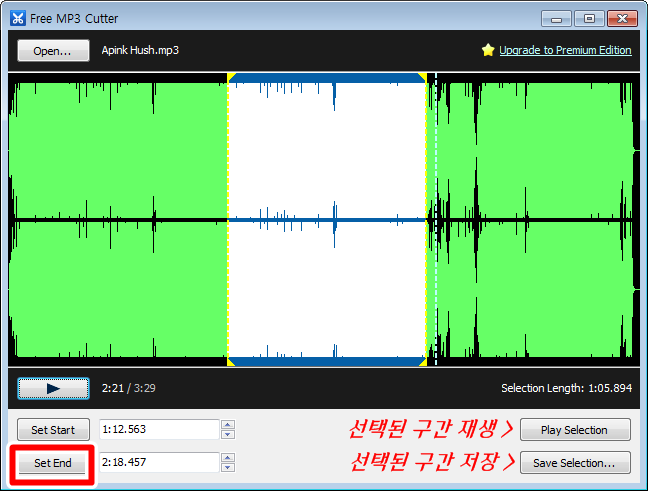Click the Upgrade to Premium Edition link
The height and width of the screenshot is (491, 648).
coord(565,50)
